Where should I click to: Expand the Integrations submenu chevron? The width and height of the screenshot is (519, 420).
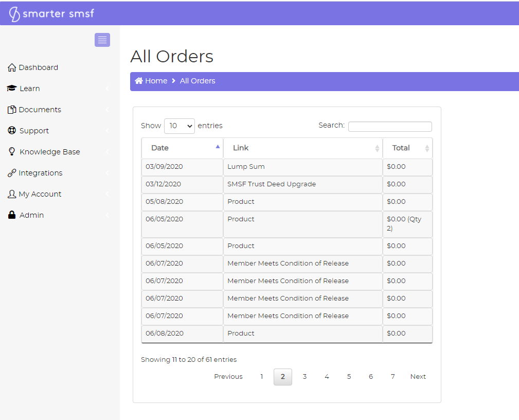click(x=107, y=173)
